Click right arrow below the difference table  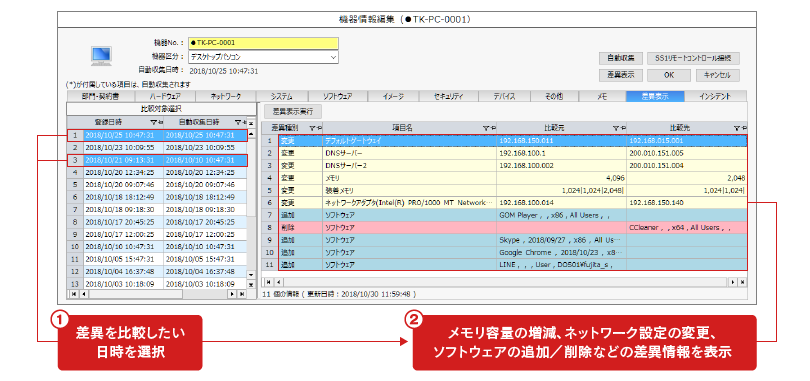pyautogui.click(x=733, y=282)
